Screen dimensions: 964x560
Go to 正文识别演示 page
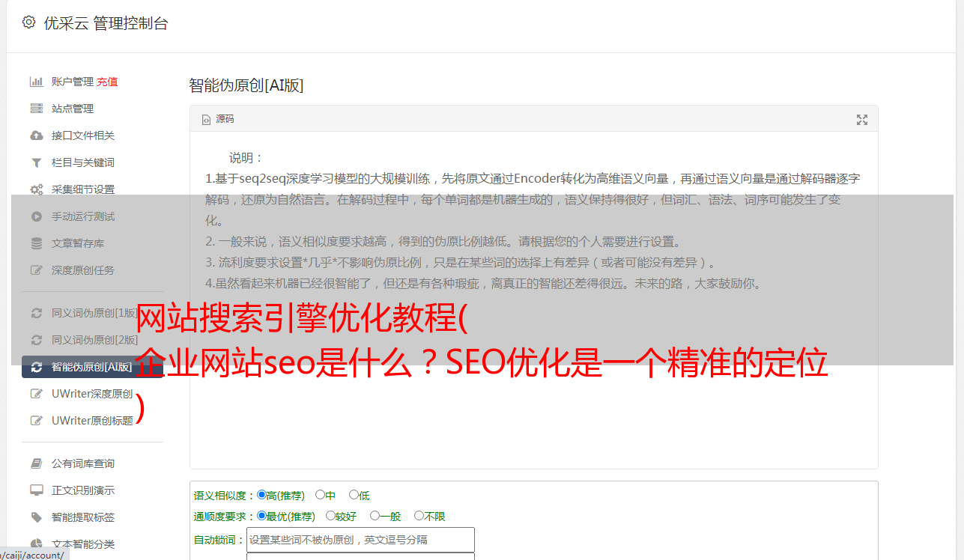point(83,490)
